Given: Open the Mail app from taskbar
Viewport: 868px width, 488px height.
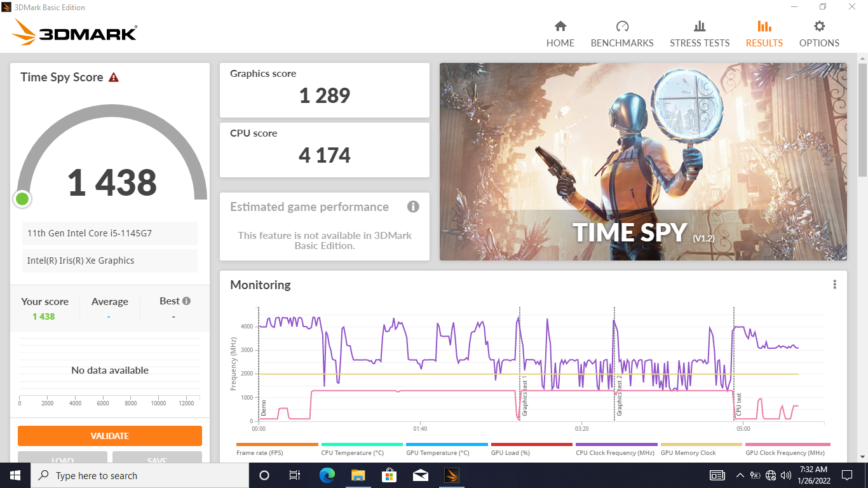Looking at the screenshot, I should click(x=420, y=475).
